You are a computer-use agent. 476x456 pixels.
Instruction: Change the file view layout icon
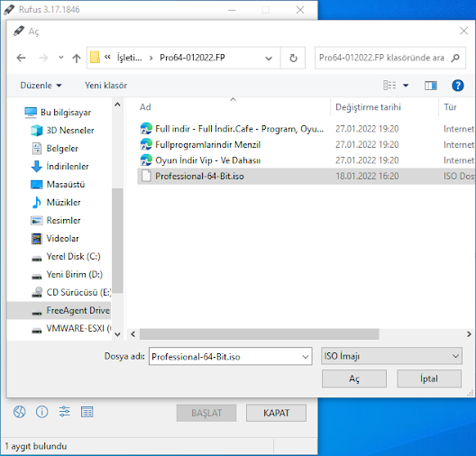pyautogui.click(x=389, y=86)
